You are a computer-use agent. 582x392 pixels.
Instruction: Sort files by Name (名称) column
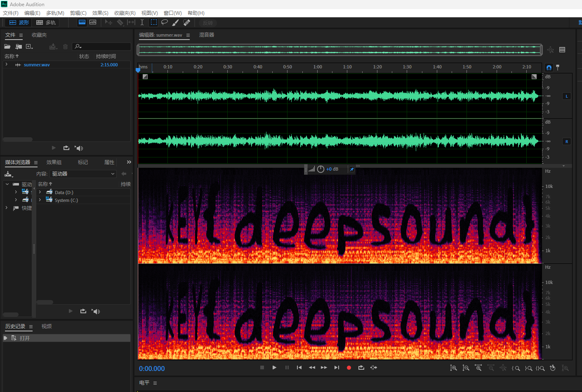(12, 56)
